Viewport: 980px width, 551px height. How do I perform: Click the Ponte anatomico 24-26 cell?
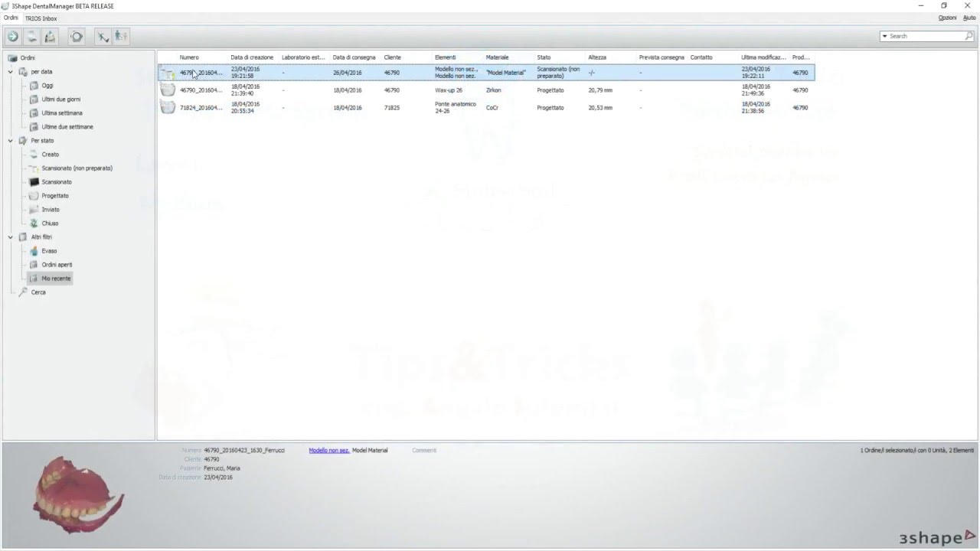click(x=456, y=108)
